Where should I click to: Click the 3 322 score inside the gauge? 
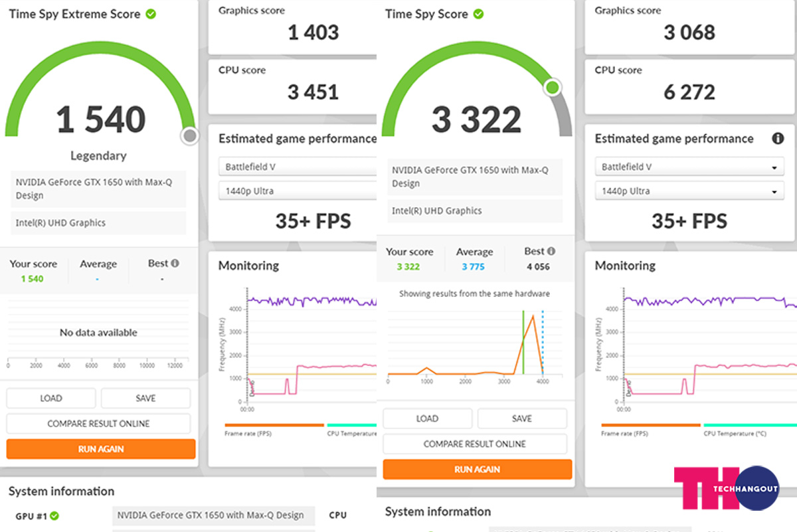pos(477,120)
